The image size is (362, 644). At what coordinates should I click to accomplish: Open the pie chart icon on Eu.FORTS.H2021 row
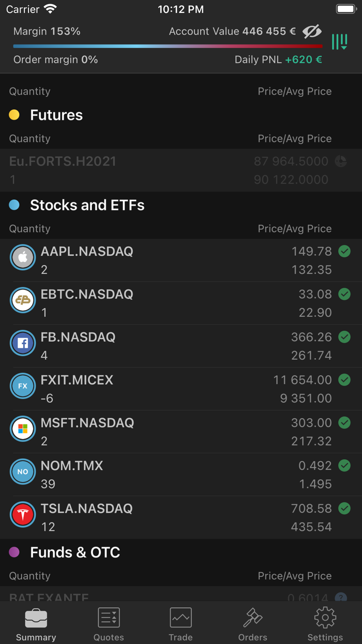341,162
